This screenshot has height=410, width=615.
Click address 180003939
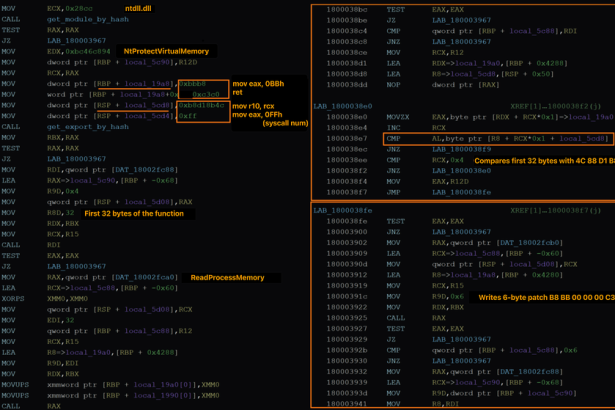click(347, 383)
